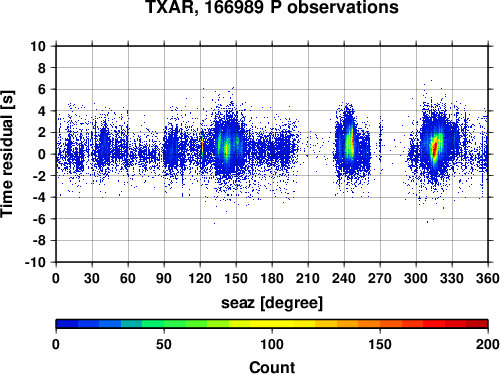500x374 pixels.
Task: Click the red high-count cluster near 315 degrees
Action: click(434, 149)
